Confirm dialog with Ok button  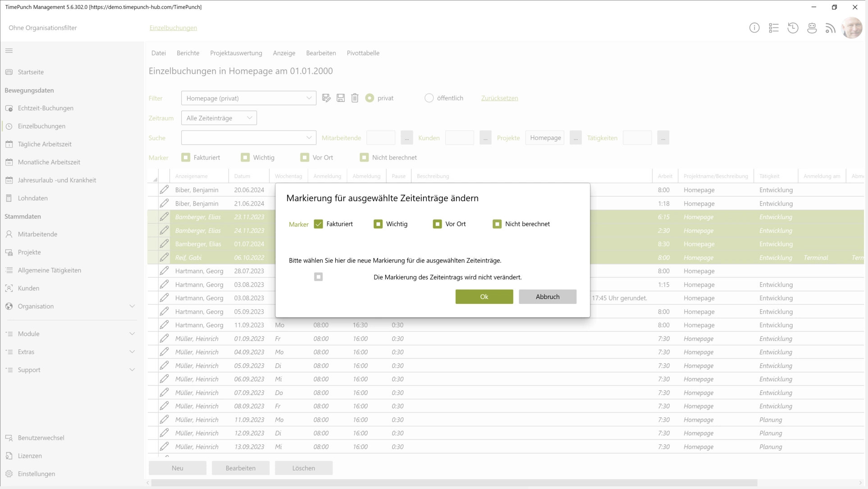click(x=484, y=297)
